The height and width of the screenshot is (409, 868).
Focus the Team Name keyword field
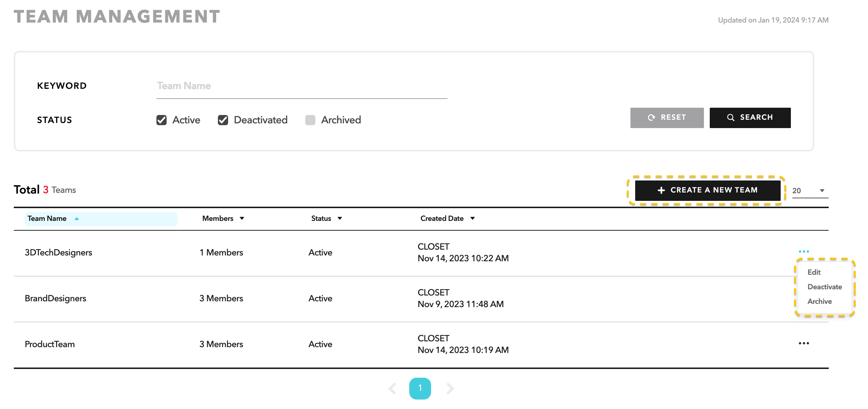(x=302, y=86)
